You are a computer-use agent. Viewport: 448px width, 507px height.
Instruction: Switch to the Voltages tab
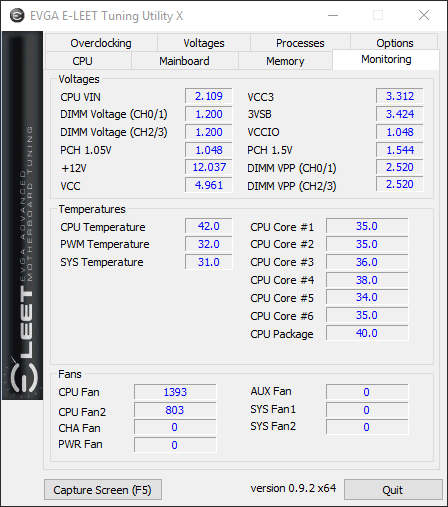click(x=204, y=43)
